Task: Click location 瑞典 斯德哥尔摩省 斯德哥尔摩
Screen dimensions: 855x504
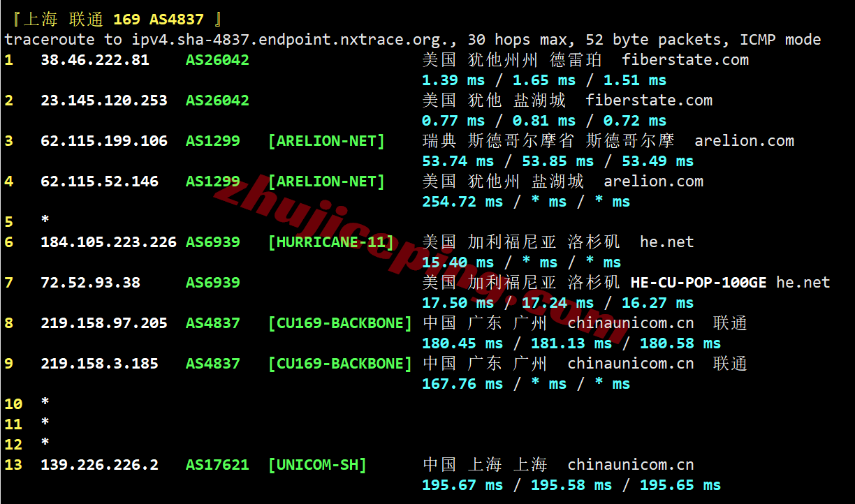Action: click(x=548, y=141)
